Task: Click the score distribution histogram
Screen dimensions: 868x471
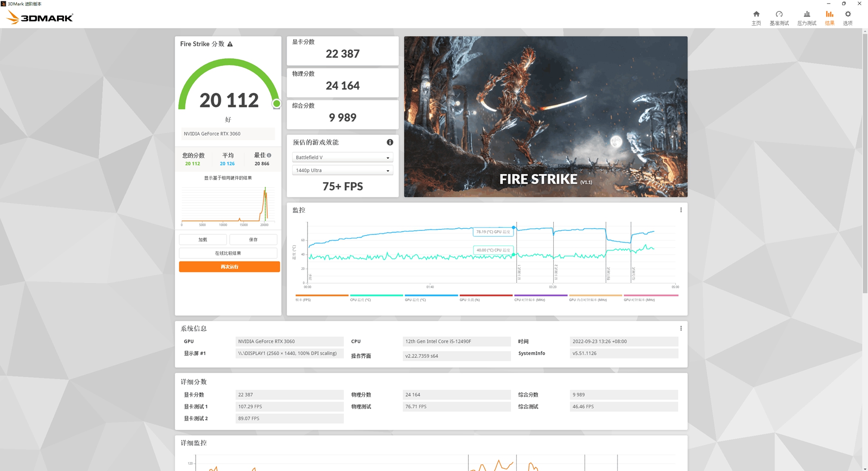Action: 228,204
